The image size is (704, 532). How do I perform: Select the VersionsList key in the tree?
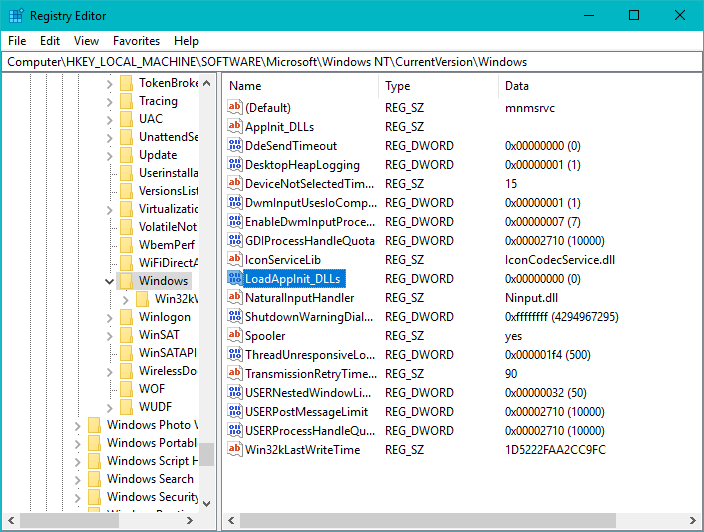pos(168,191)
